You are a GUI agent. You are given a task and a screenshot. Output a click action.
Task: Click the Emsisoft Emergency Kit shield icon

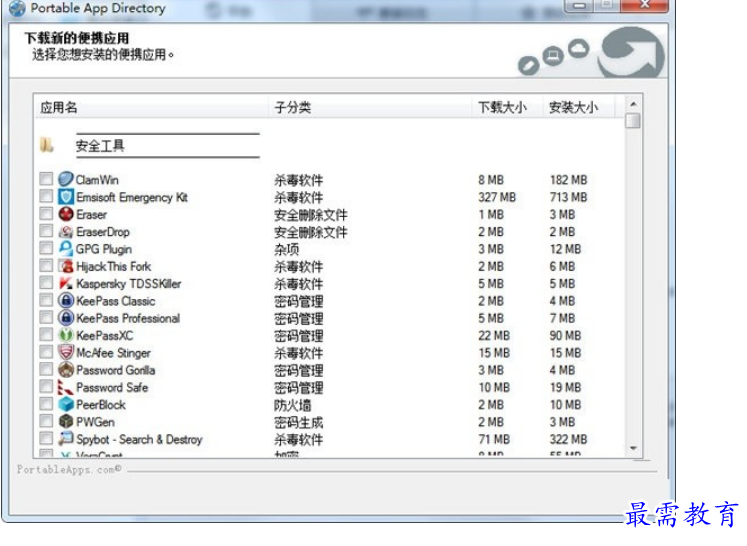coord(66,197)
